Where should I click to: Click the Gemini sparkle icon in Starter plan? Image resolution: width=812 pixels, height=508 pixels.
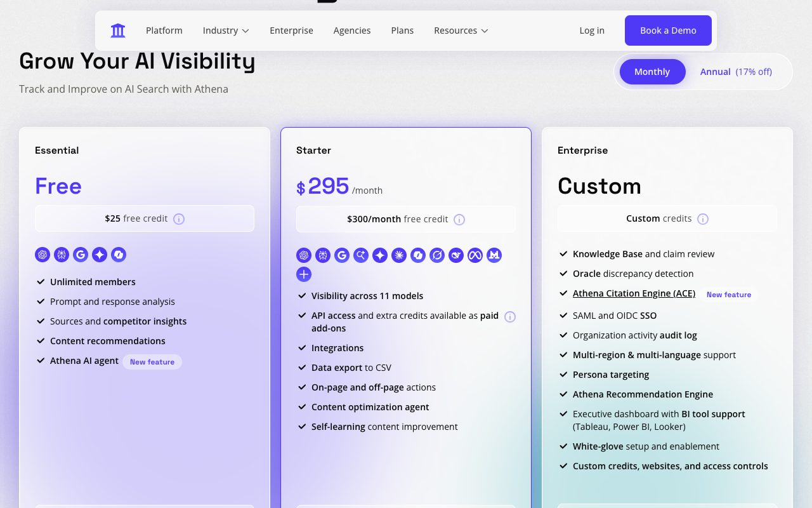pyautogui.click(x=380, y=255)
